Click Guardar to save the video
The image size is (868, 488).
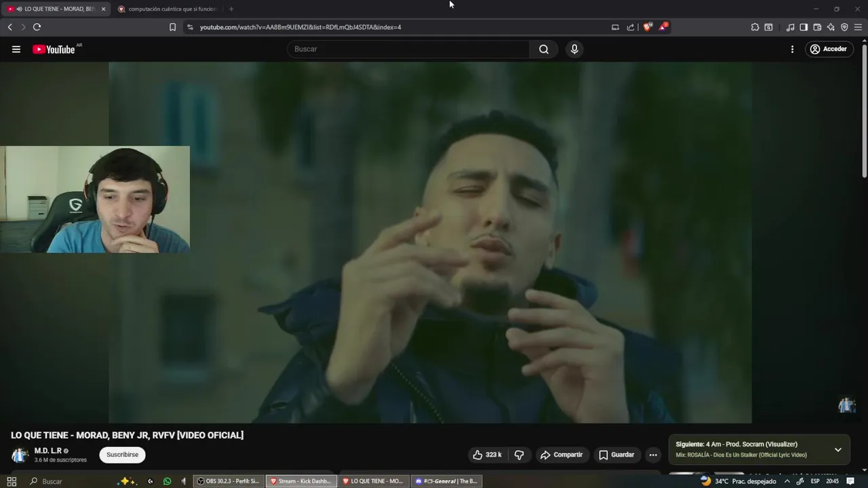616,455
